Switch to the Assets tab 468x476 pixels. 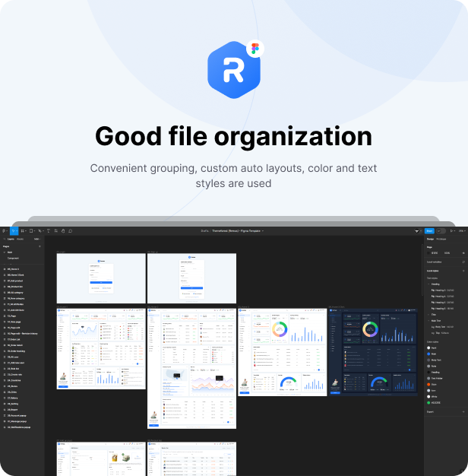pos(21,239)
